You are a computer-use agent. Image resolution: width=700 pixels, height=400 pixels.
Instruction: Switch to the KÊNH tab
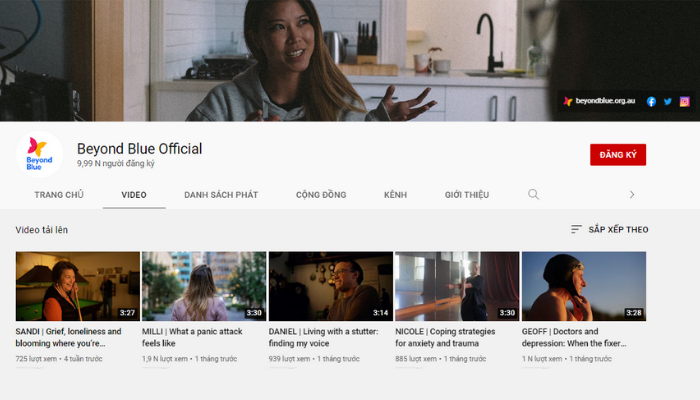coord(396,195)
